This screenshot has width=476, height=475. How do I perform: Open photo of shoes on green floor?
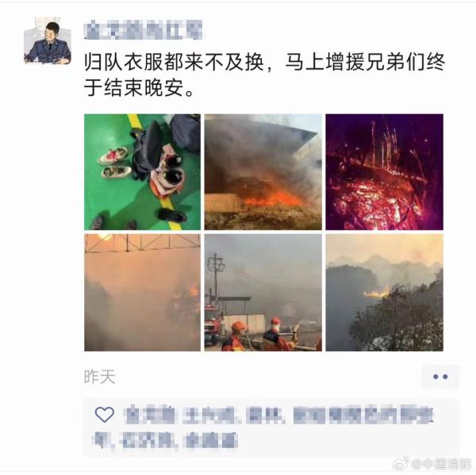(142, 172)
